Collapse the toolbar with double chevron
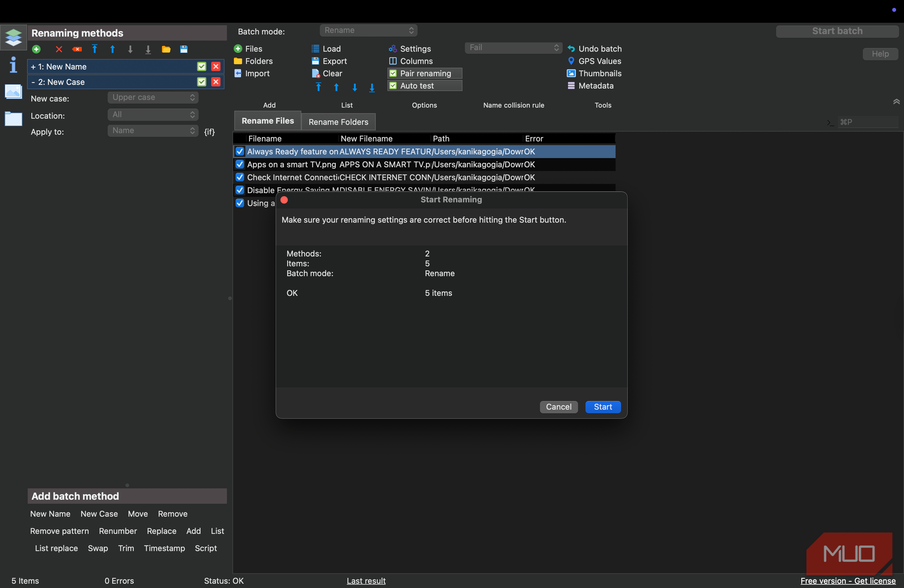The image size is (904, 588). [x=896, y=101]
